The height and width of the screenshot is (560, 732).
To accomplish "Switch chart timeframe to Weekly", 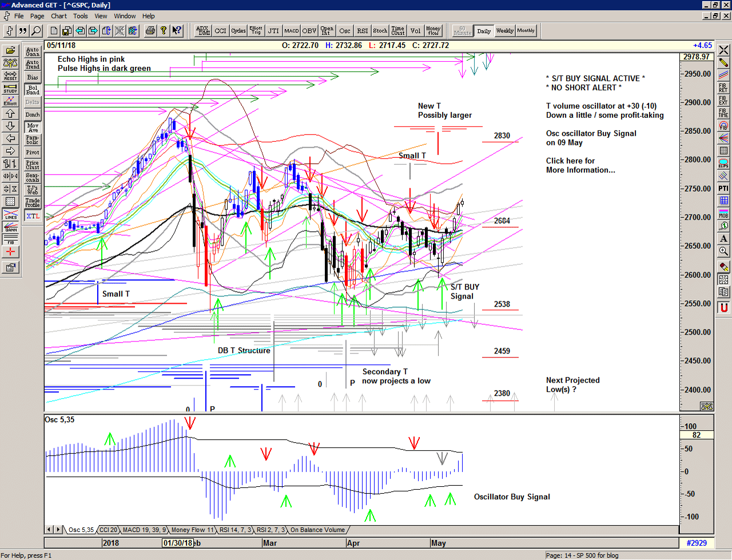I will point(504,31).
